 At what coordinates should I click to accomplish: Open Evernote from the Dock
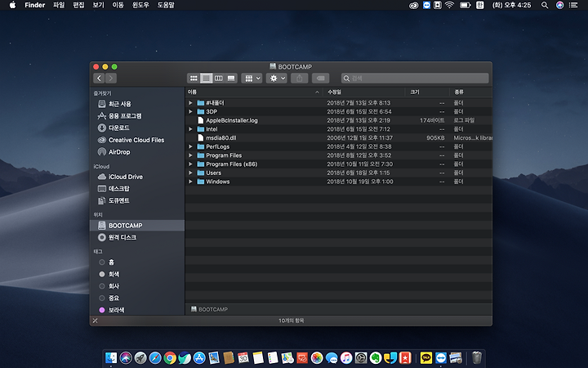click(x=376, y=358)
